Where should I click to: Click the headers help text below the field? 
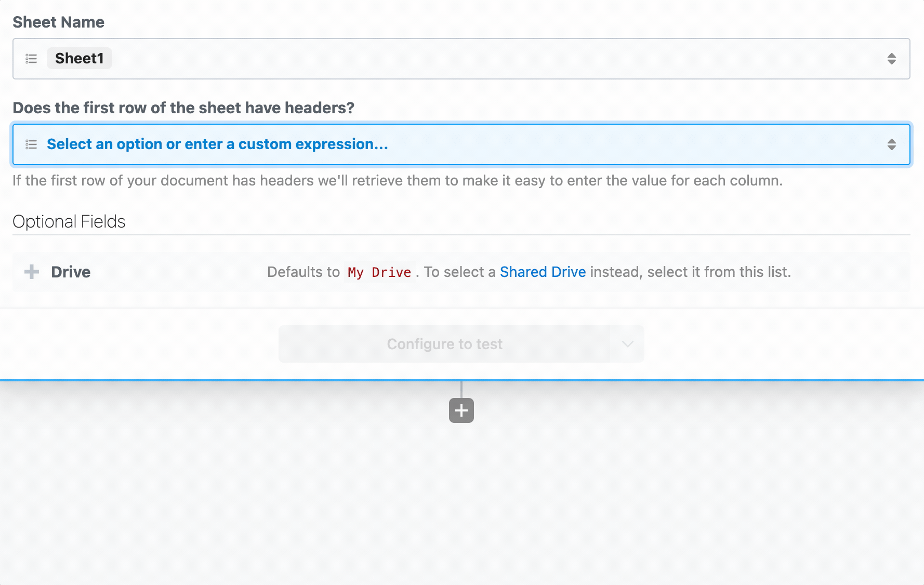point(398,180)
